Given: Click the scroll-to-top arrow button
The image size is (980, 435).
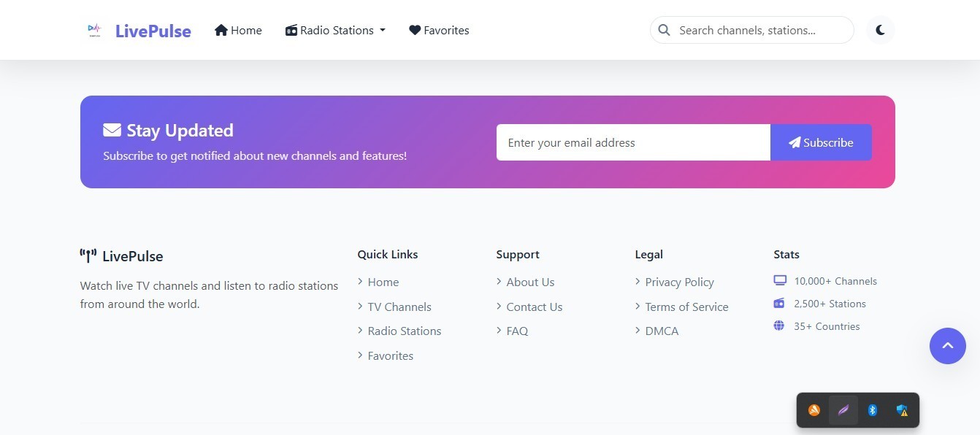Looking at the screenshot, I should point(948,345).
